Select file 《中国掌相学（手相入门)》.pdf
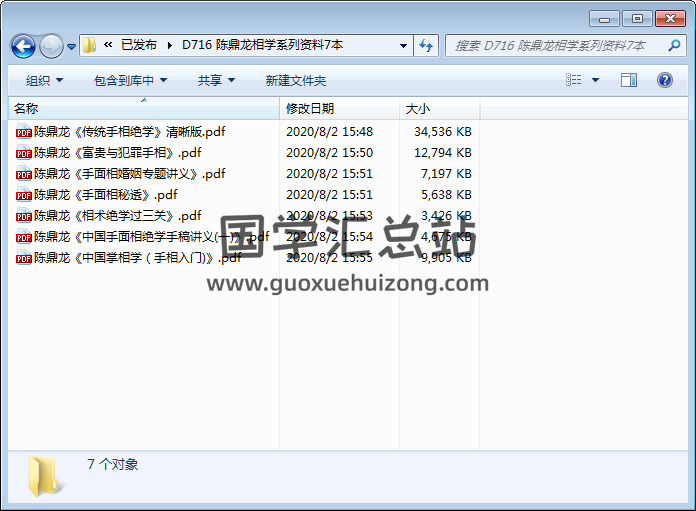 pos(138,257)
